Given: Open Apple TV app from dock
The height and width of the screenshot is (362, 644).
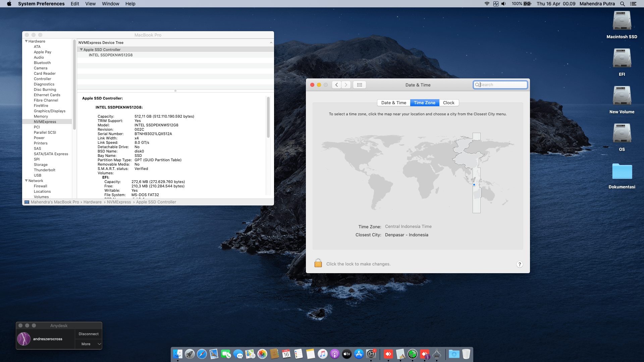Looking at the screenshot, I should click(347, 354).
